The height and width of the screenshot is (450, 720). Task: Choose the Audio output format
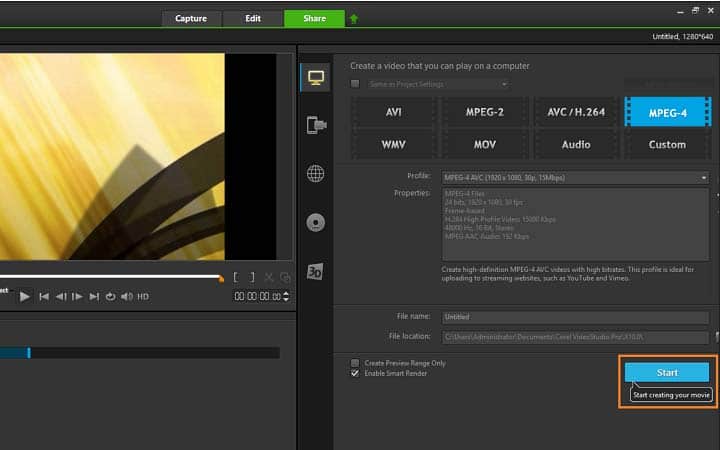(x=576, y=145)
